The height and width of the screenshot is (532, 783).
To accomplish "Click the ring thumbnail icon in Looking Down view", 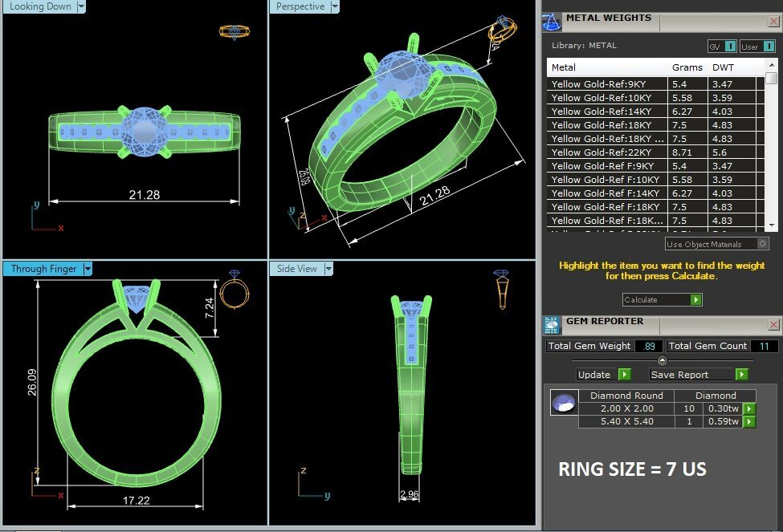I will point(234,32).
